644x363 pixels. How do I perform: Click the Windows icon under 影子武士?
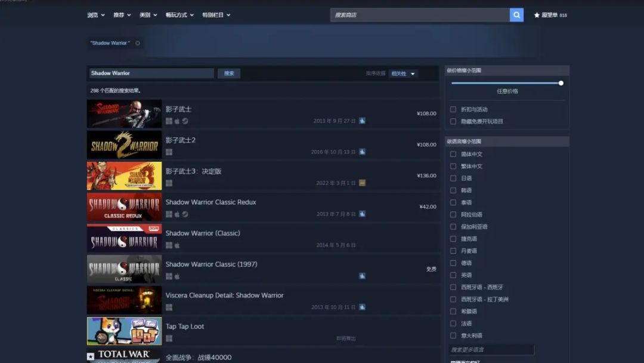coord(169,121)
